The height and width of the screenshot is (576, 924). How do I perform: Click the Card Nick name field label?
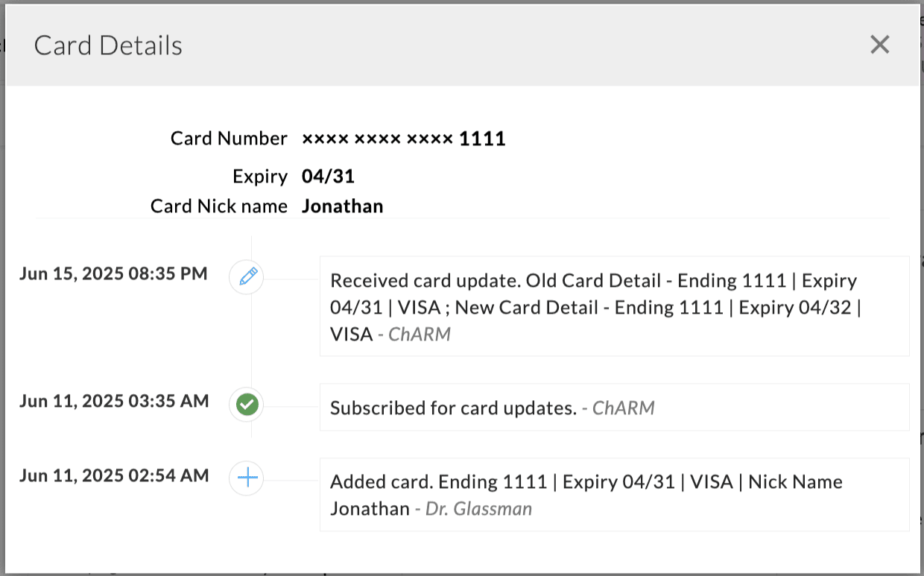(x=219, y=206)
